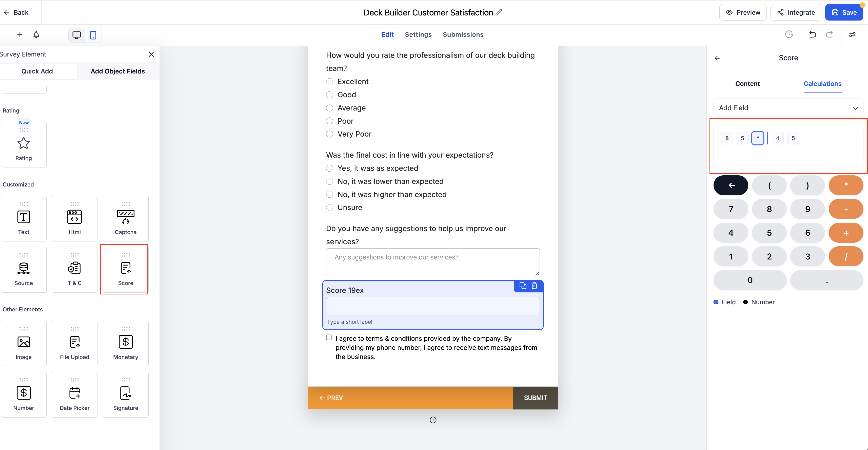The image size is (868, 450).
Task: Open the notification bell icon
Action: click(36, 35)
